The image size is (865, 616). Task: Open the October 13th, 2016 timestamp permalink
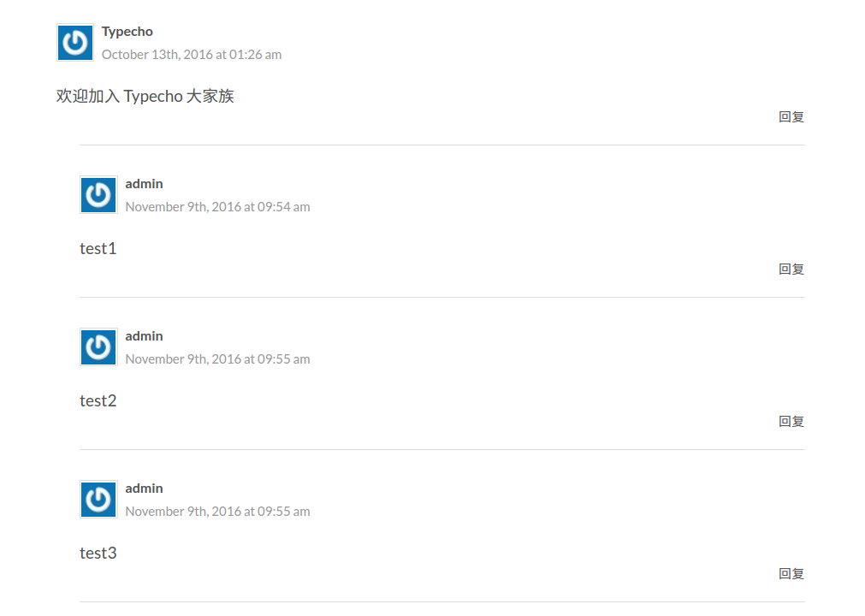click(192, 55)
